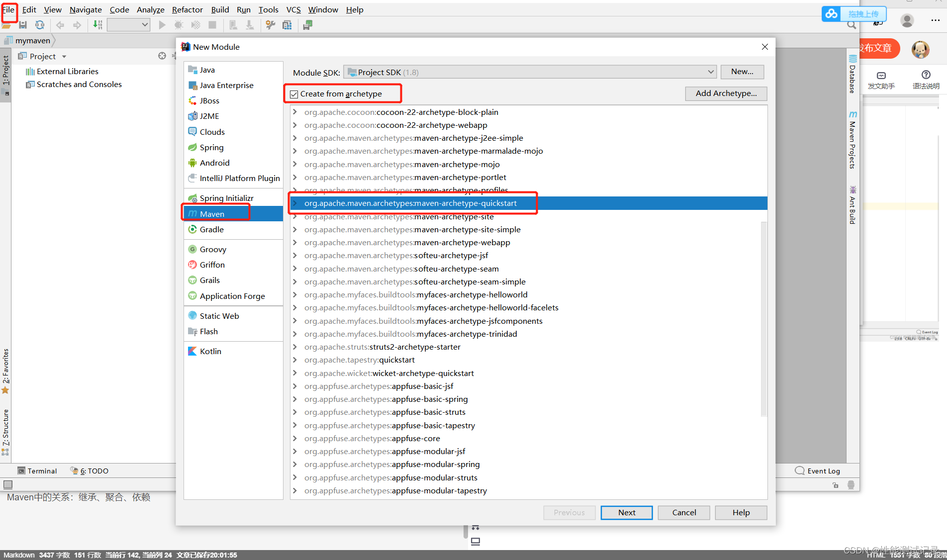Open Maven Projects side tab

point(852,140)
